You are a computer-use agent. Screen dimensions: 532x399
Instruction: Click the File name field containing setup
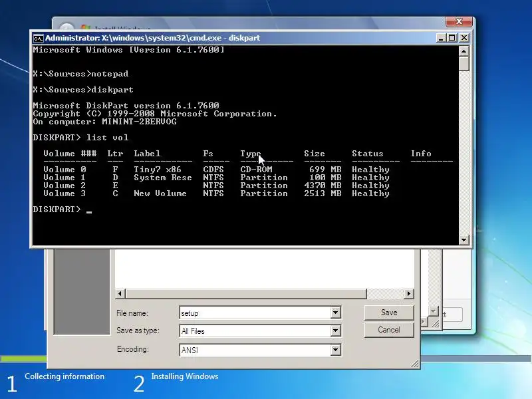pyautogui.click(x=255, y=313)
